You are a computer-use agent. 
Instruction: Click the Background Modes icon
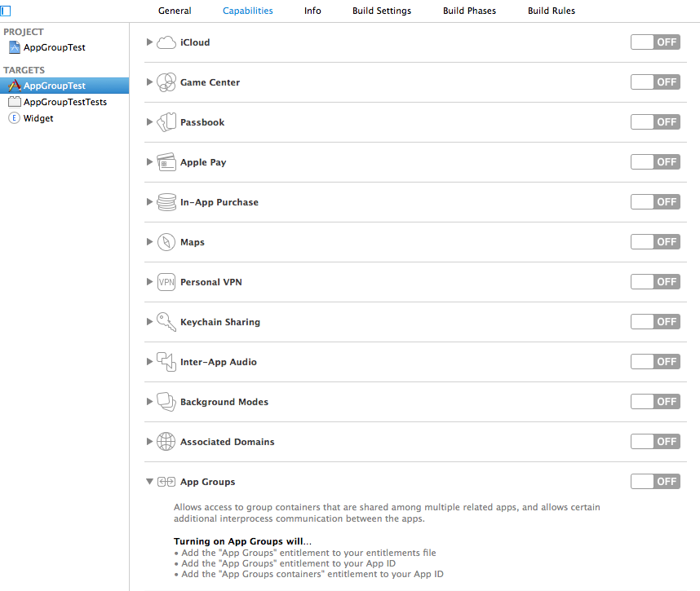[166, 402]
